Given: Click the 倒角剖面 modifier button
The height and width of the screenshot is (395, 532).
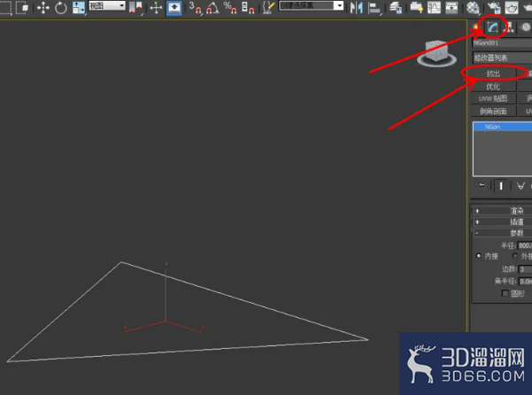Looking at the screenshot, I should 494,111.
